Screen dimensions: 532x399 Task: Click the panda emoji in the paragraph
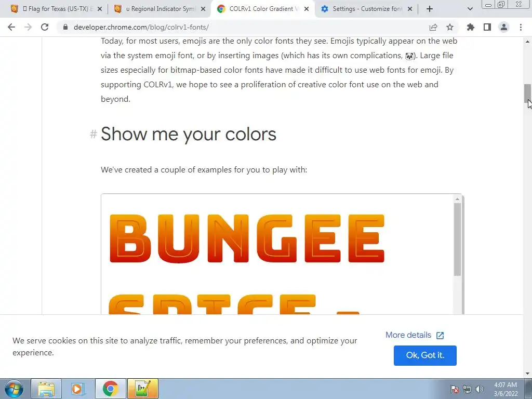409,56
